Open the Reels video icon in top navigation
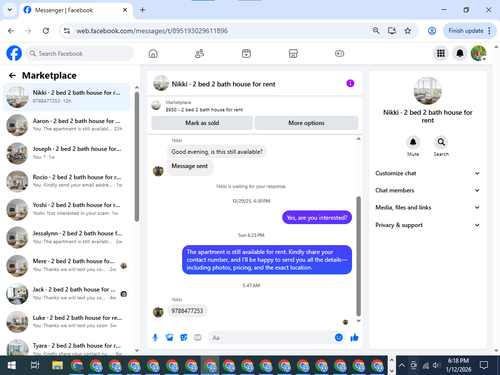This screenshot has height=375, width=500. (x=246, y=53)
